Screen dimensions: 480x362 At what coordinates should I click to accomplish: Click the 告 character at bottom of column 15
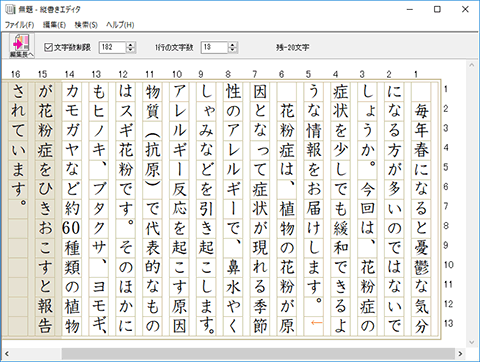tap(45, 326)
